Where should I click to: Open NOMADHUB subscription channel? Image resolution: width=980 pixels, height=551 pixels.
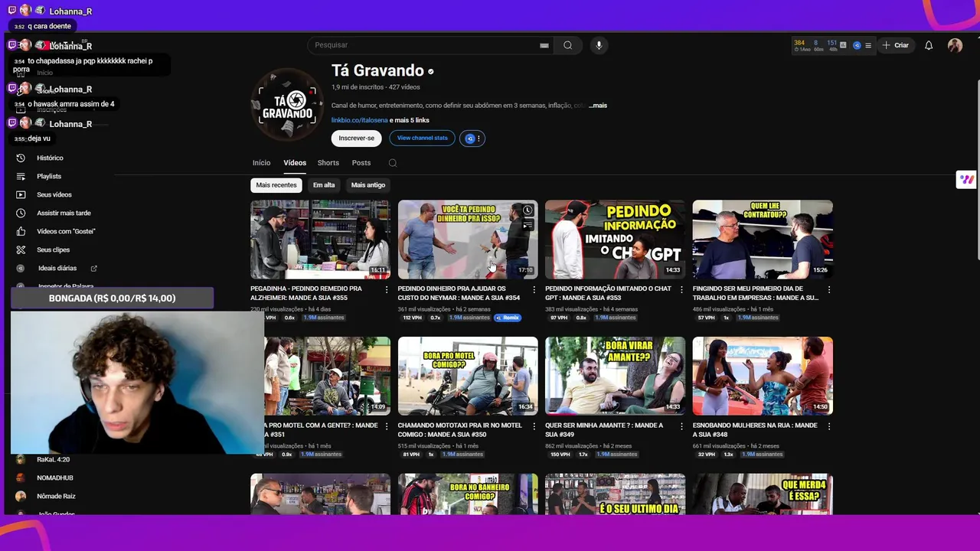54,478
